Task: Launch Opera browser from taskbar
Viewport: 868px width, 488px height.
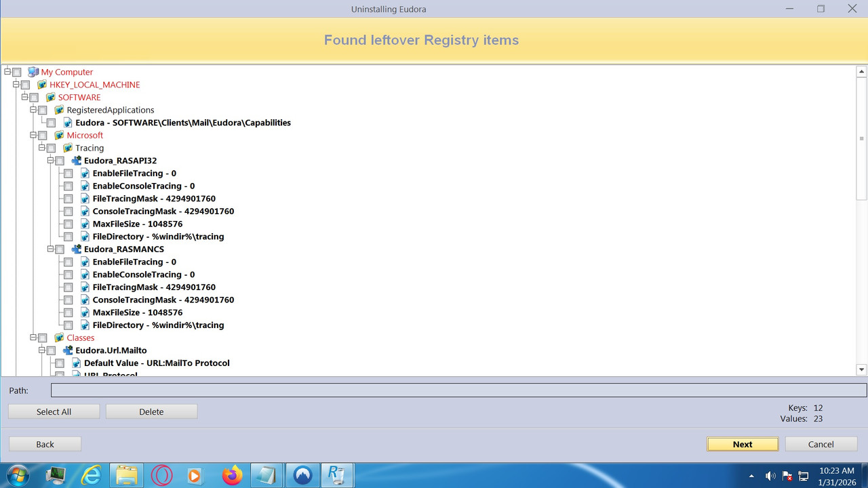Action: point(161,475)
